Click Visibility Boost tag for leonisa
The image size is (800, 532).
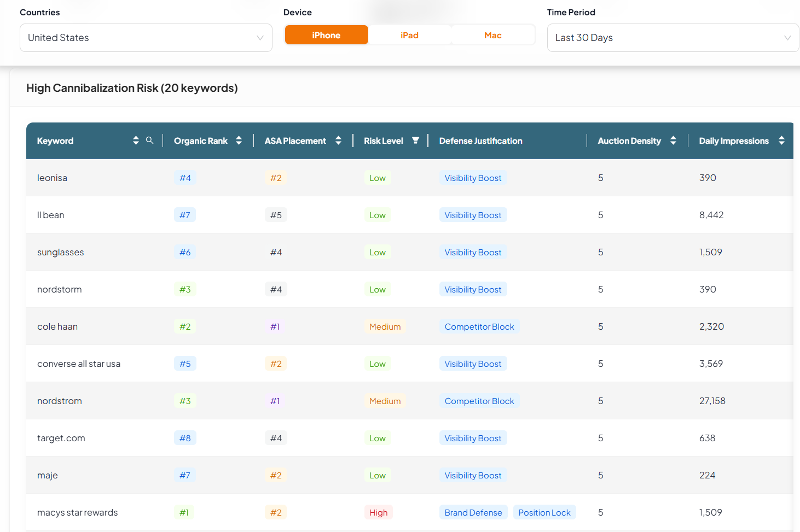tap(473, 178)
